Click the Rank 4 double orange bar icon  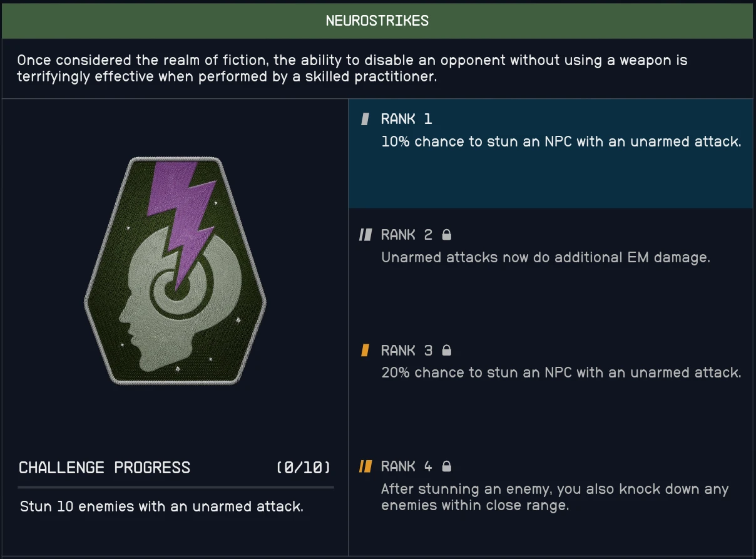click(x=365, y=466)
